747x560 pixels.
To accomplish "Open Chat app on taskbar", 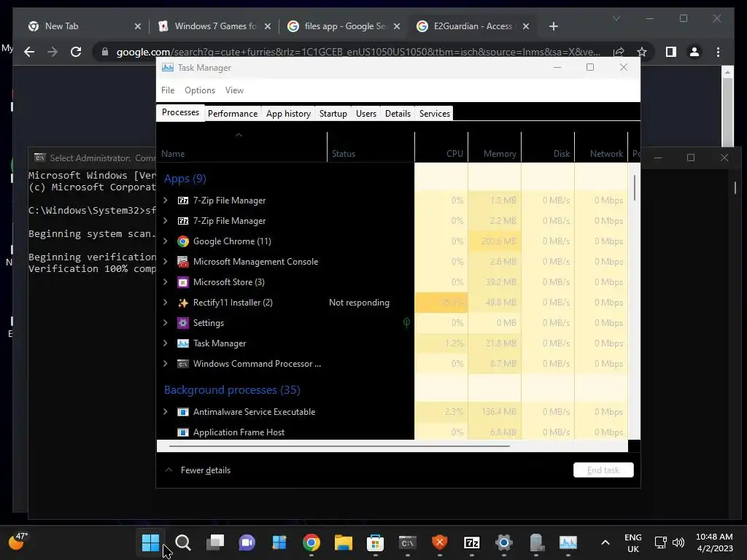I will [247, 542].
